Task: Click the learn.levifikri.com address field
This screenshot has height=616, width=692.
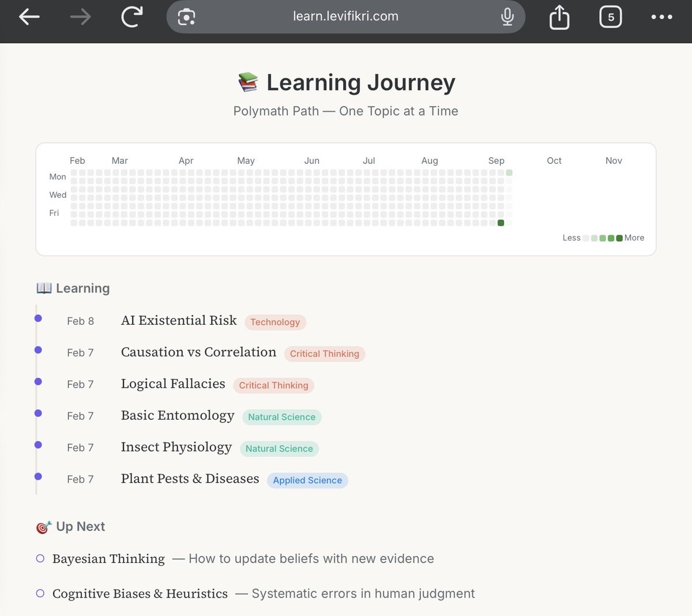Action: coord(346,17)
